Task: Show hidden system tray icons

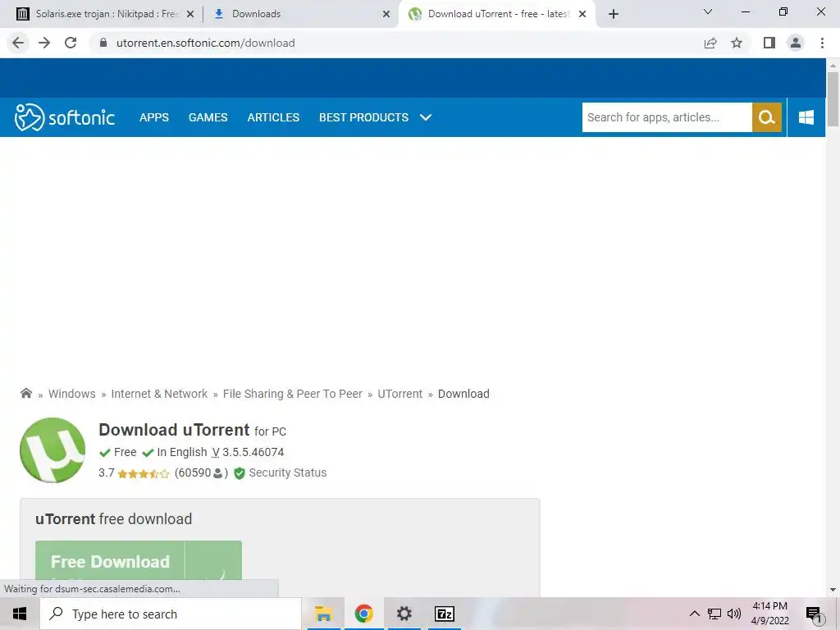Action: [x=694, y=614]
